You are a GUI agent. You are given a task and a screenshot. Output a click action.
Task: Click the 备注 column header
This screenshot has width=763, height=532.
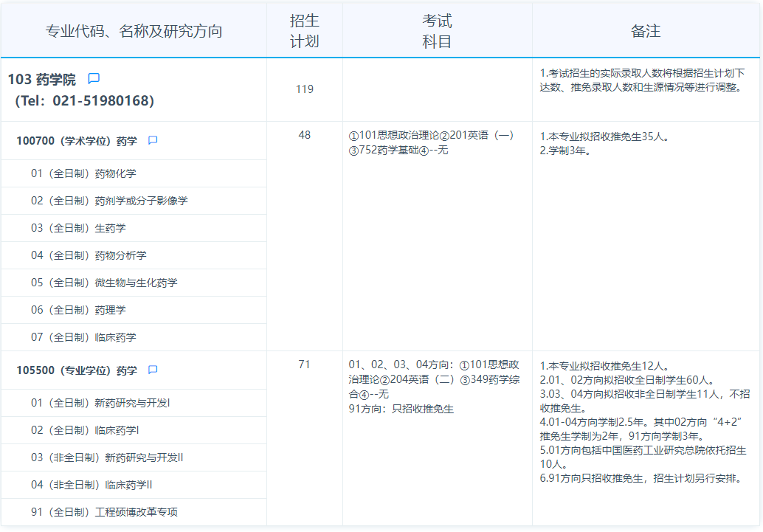[646, 31]
